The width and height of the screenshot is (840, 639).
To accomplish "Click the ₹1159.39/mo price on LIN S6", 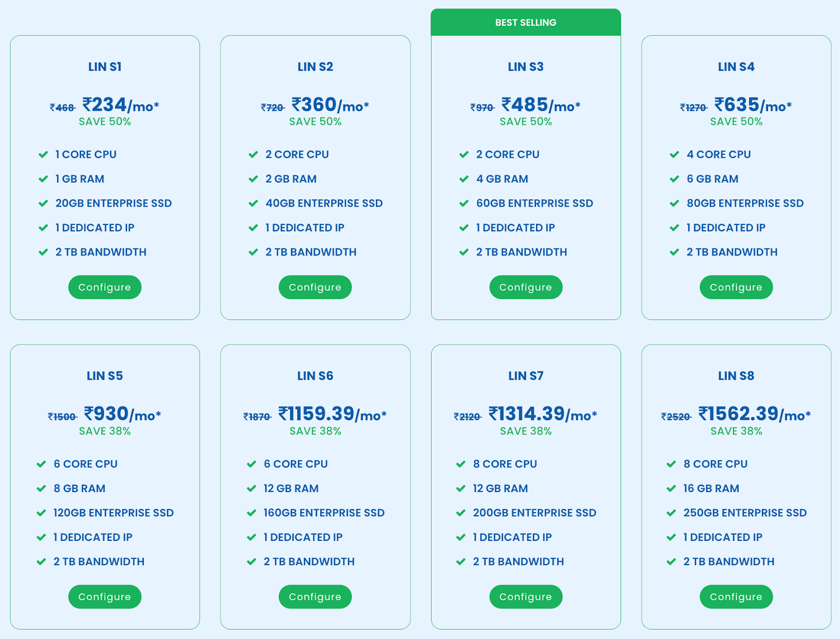I will click(332, 414).
